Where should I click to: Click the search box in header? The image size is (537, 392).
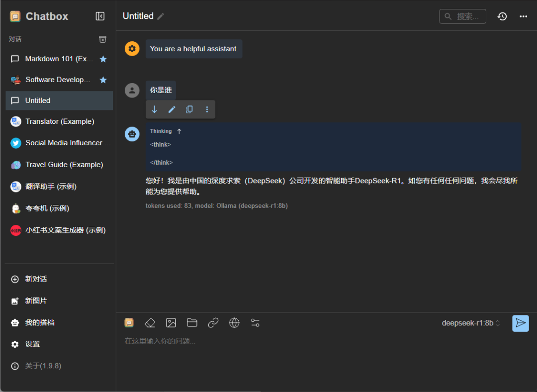pos(462,16)
